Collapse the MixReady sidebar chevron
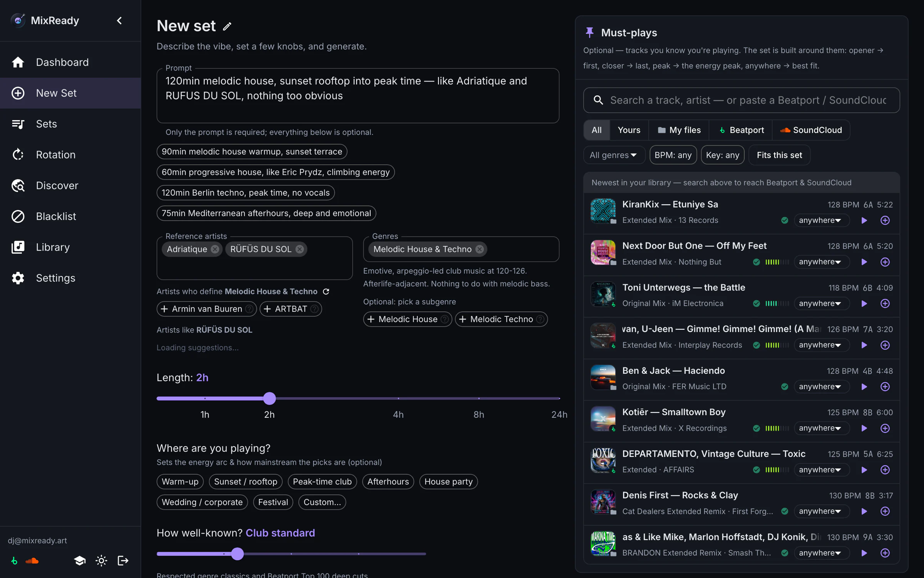 tap(119, 20)
